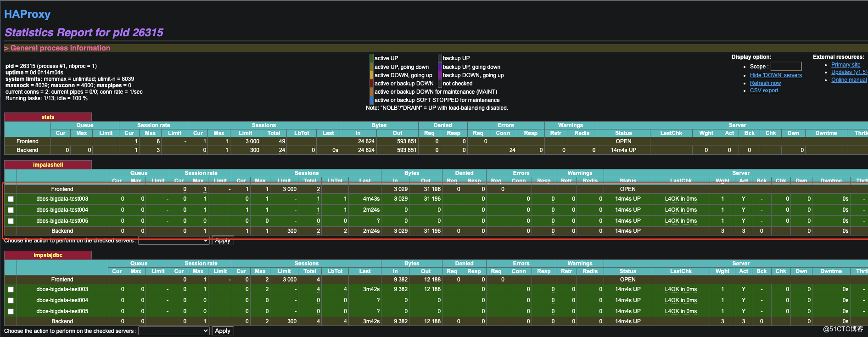Click the 'LastChk' column header in impalajdbc table

click(681, 271)
